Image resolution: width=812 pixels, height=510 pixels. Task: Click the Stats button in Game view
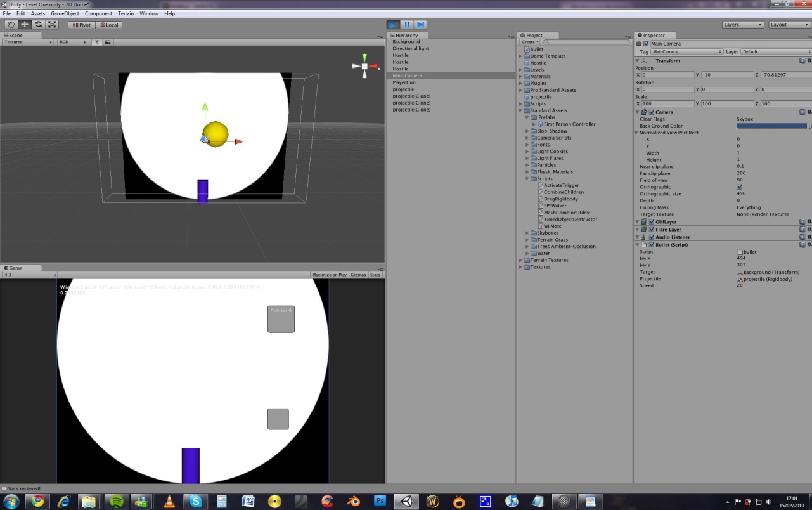[375, 274]
